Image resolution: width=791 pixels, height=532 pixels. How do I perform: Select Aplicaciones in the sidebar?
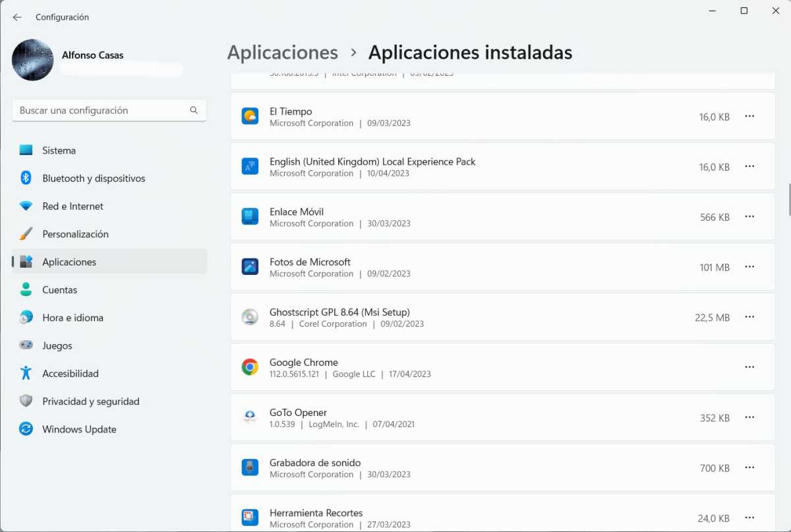point(109,262)
